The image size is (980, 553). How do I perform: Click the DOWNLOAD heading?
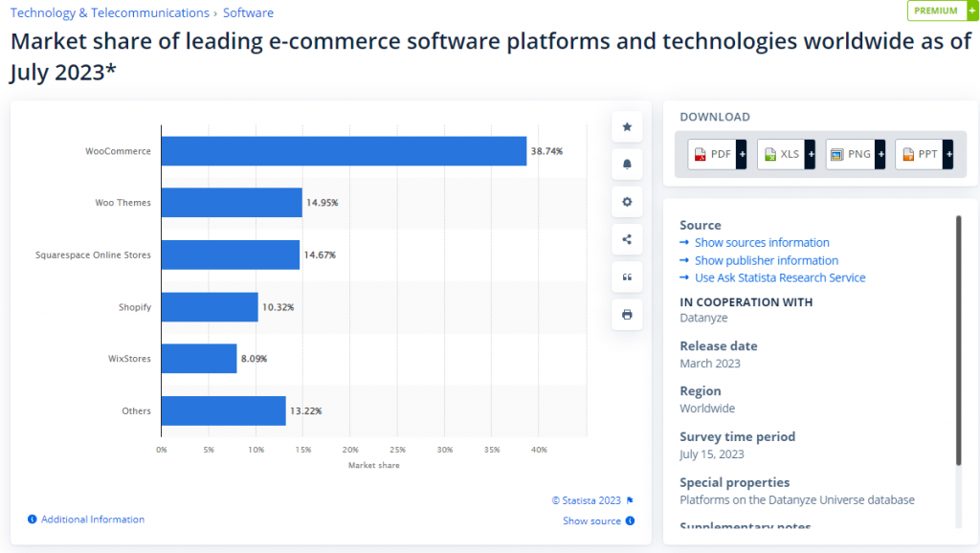tap(715, 117)
